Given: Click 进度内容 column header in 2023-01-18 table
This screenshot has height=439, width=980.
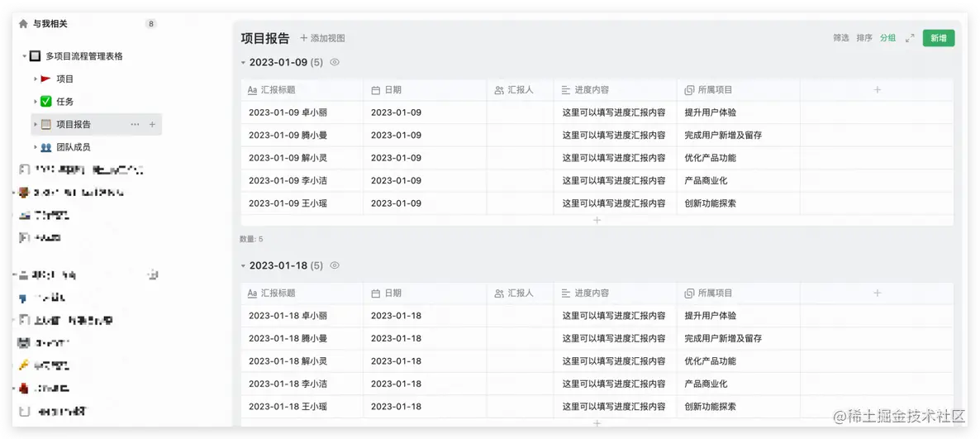Looking at the screenshot, I should pyautogui.click(x=615, y=293).
